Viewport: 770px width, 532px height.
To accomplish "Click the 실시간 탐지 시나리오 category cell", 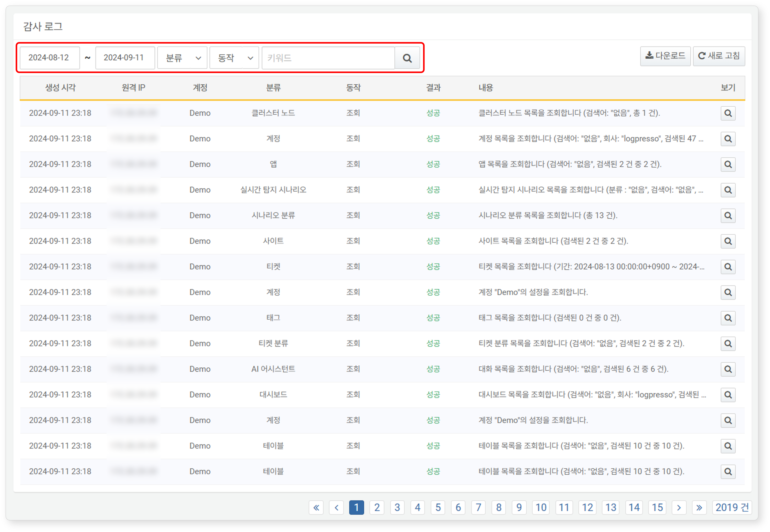I will coord(273,190).
